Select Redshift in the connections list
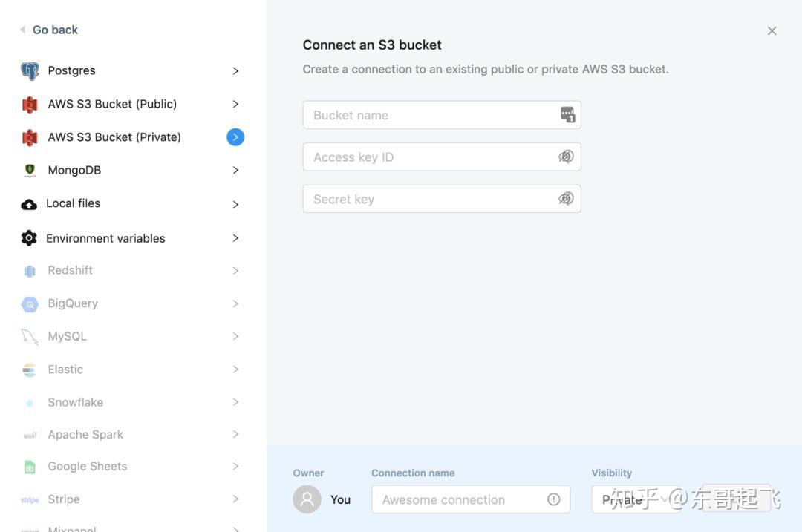Viewport: 802px width, 532px height. [131, 270]
